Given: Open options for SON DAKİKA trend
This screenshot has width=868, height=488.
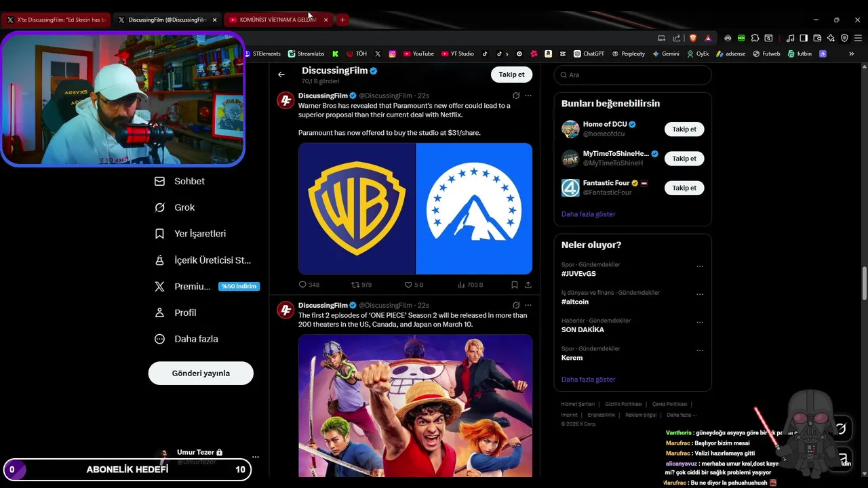Looking at the screenshot, I should pyautogui.click(x=700, y=323).
